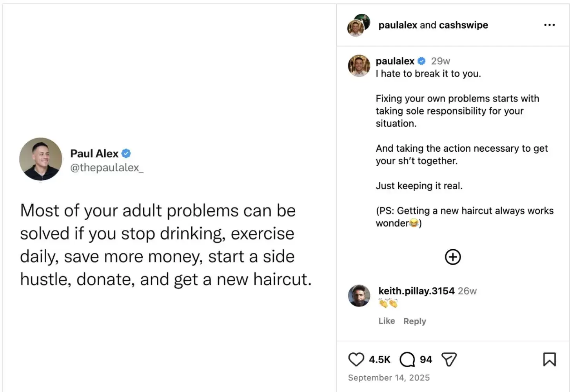Load more comments with the plus circle icon
The width and height of the screenshot is (570, 392).
[453, 257]
